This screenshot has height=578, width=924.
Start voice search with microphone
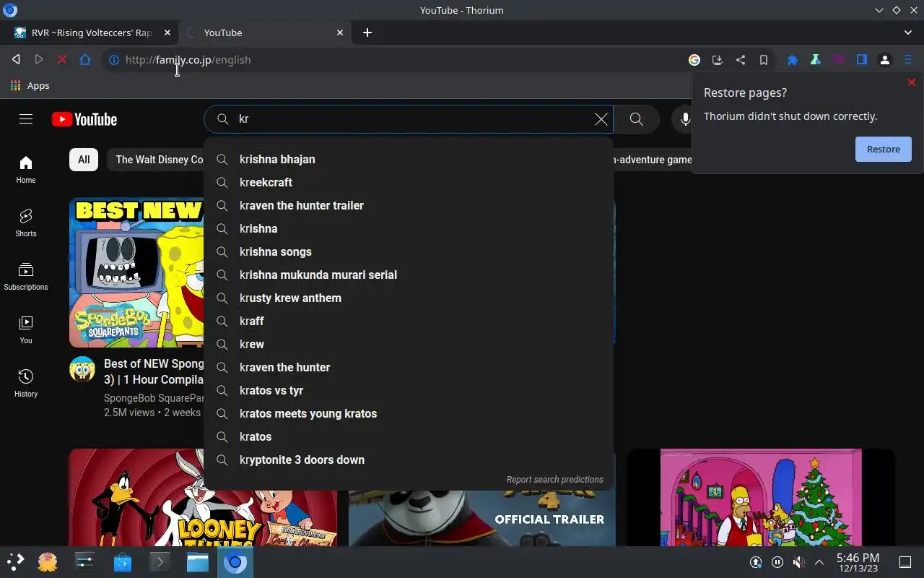click(685, 119)
